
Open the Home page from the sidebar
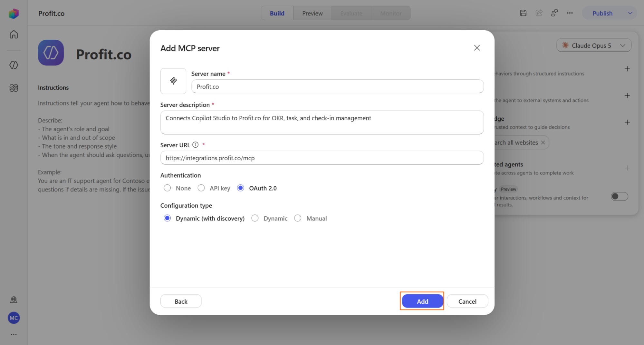(x=14, y=34)
